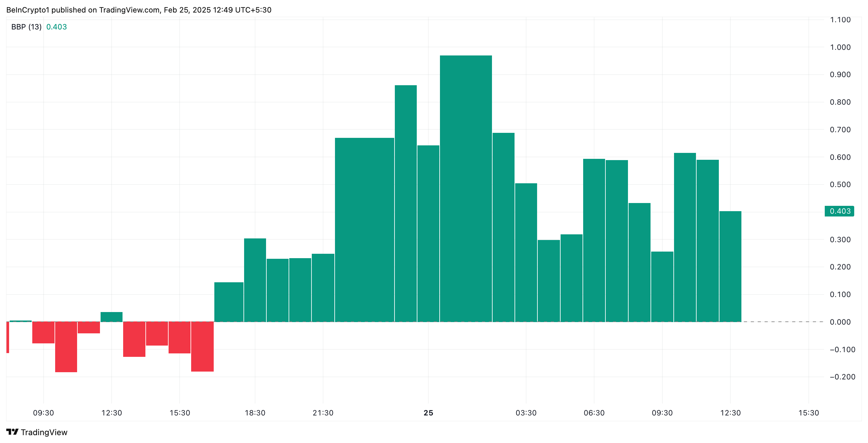Click the 0.000 zero line label
Screen dimensions: 868x443
(x=840, y=322)
